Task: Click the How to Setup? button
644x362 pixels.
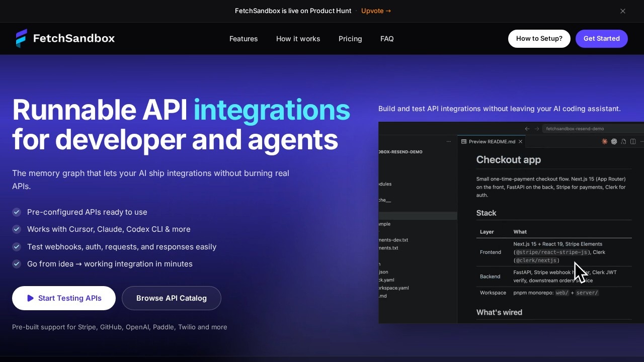Action: [x=539, y=39]
